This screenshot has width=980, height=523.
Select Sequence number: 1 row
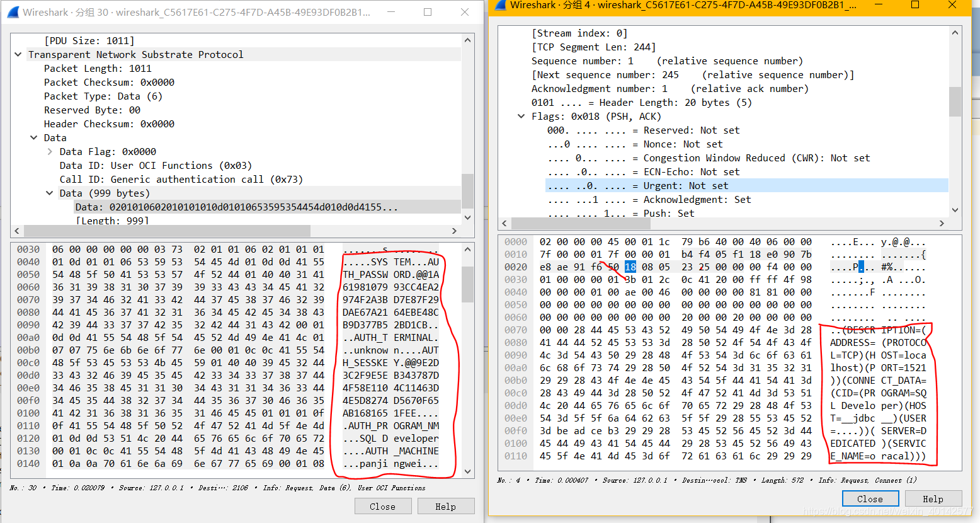coord(667,61)
